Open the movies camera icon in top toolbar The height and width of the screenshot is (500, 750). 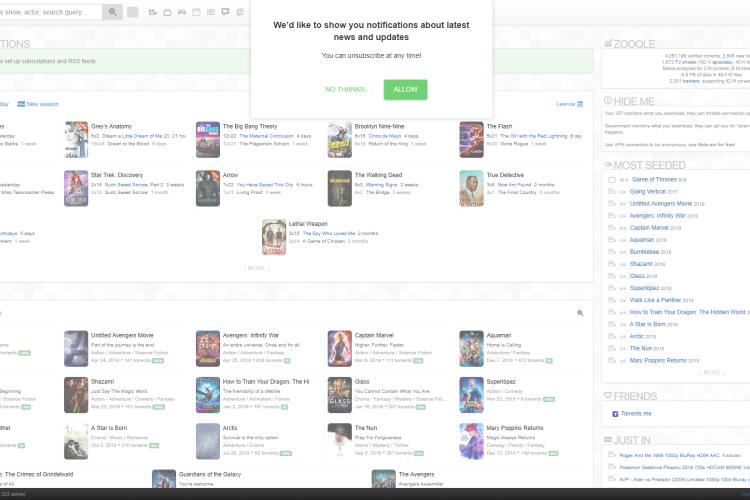(x=153, y=12)
